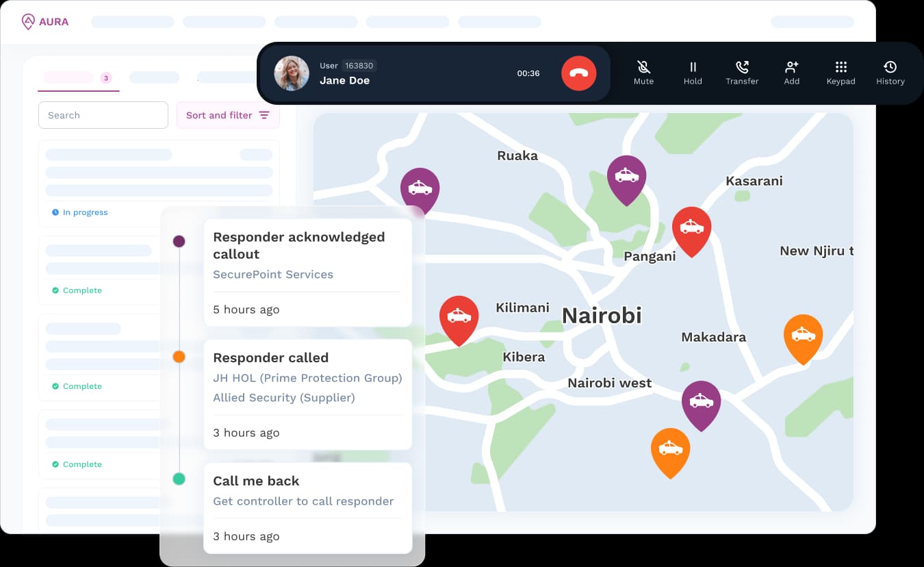Click the orange Responder called timeline dot
Image resolution: width=924 pixels, height=567 pixels.
pyautogui.click(x=179, y=357)
